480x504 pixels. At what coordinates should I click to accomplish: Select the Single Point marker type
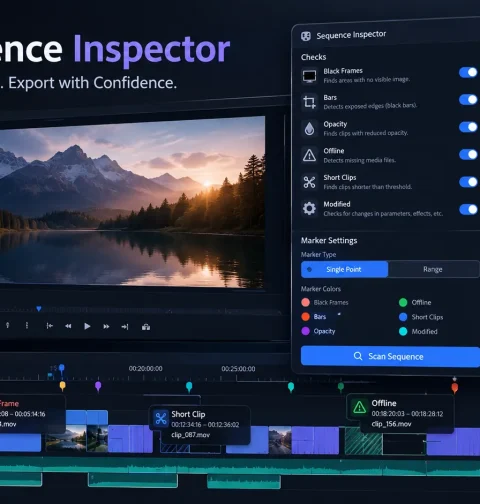pyautogui.click(x=344, y=269)
